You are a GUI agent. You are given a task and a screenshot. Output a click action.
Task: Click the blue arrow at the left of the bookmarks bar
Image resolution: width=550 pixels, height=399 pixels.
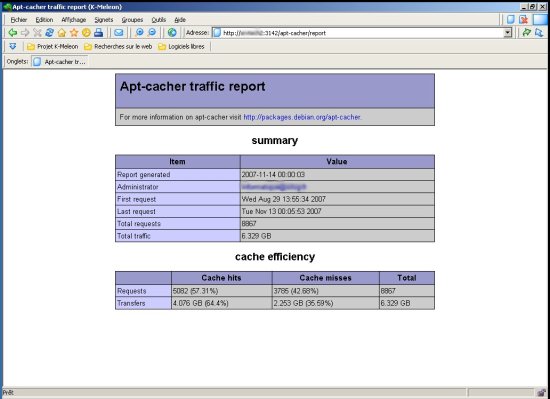(13, 46)
